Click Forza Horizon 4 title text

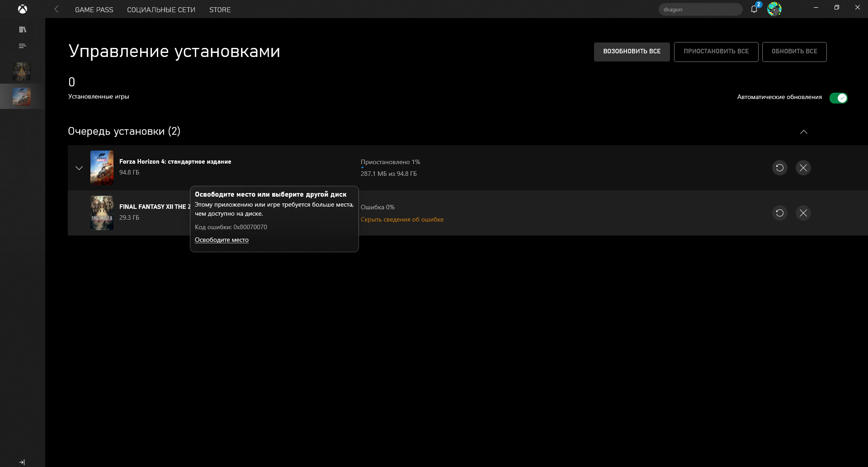click(175, 161)
